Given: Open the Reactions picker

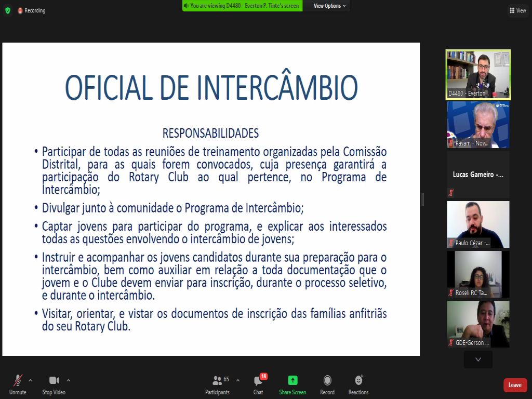Looking at the screenshot, I should [x=358, y=384].
